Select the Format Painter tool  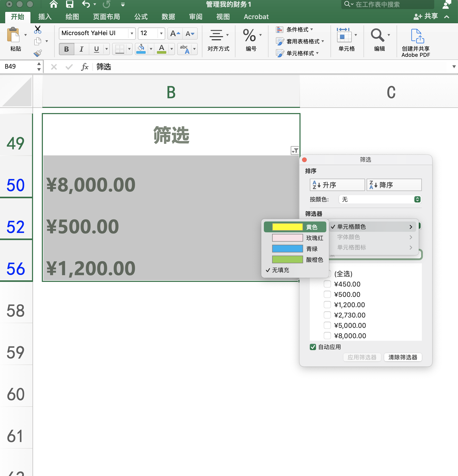[38, 53]
